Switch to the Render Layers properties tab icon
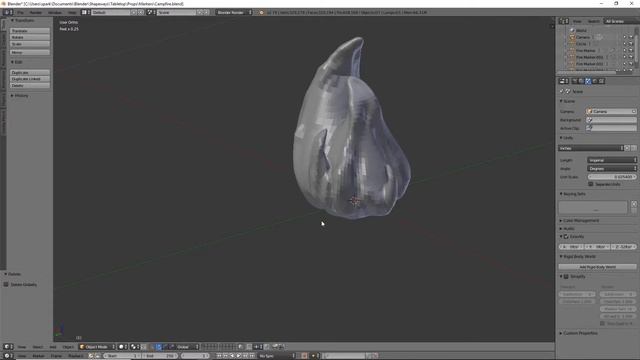 (x=581, y=81)
